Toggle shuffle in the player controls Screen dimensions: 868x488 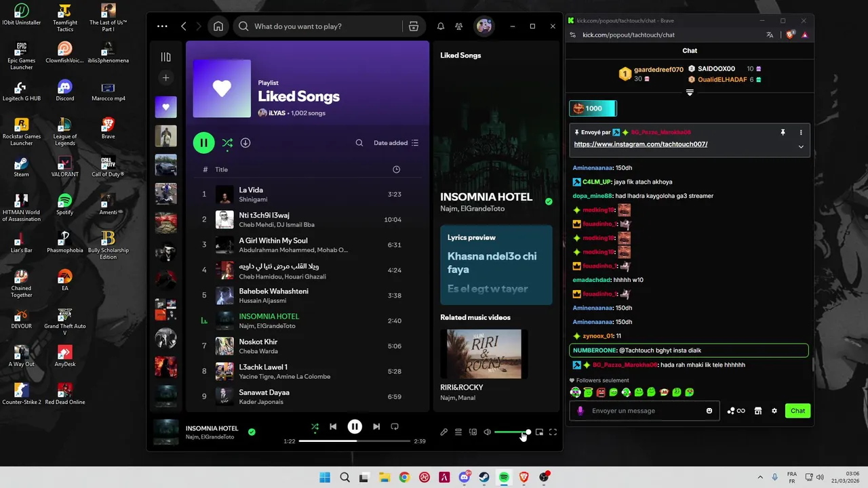(x=315, y=426)
